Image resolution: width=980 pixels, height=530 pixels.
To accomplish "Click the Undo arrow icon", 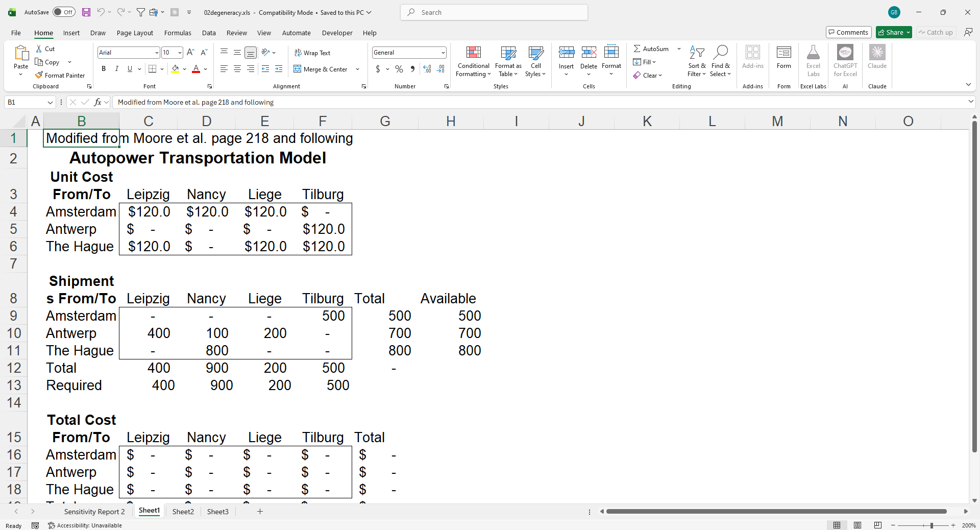I will (x=101, y=12).
